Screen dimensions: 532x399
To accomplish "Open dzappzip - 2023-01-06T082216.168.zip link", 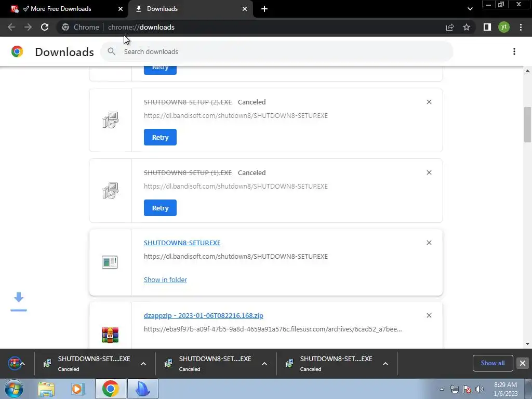I will coord(204,315).
